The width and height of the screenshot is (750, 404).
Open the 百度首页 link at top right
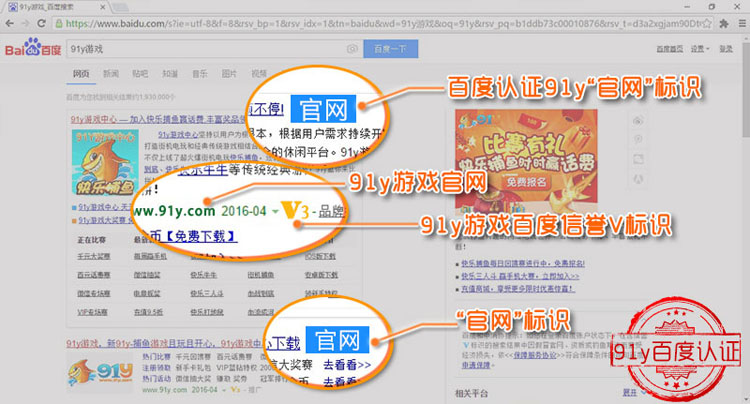[670, 49]
